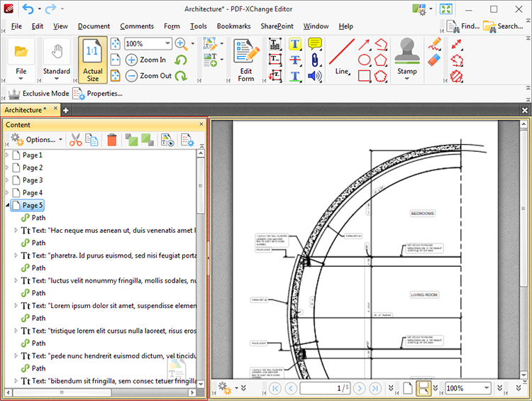Select the Sound annotation speaker tool

point(315,76)
